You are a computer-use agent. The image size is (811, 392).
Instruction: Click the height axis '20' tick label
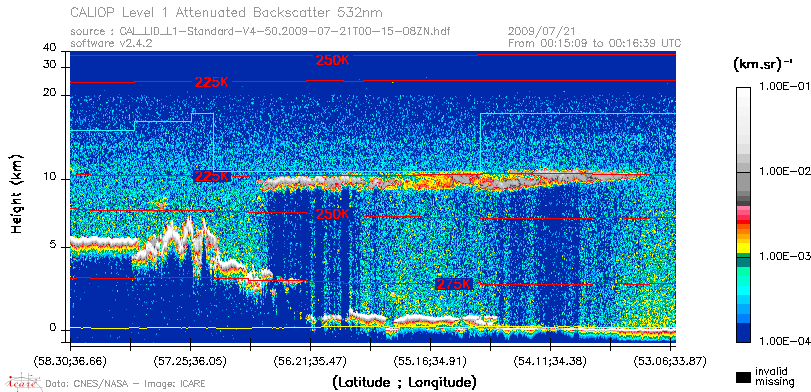pyautogui.click(x=50, y=92)
